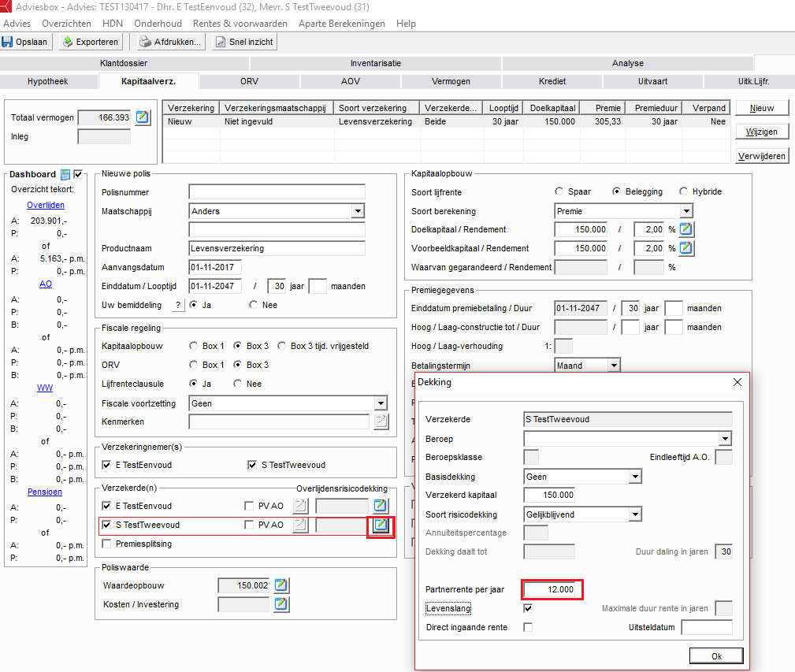Open the Pensioen dashboard link

tap(45, 492)
